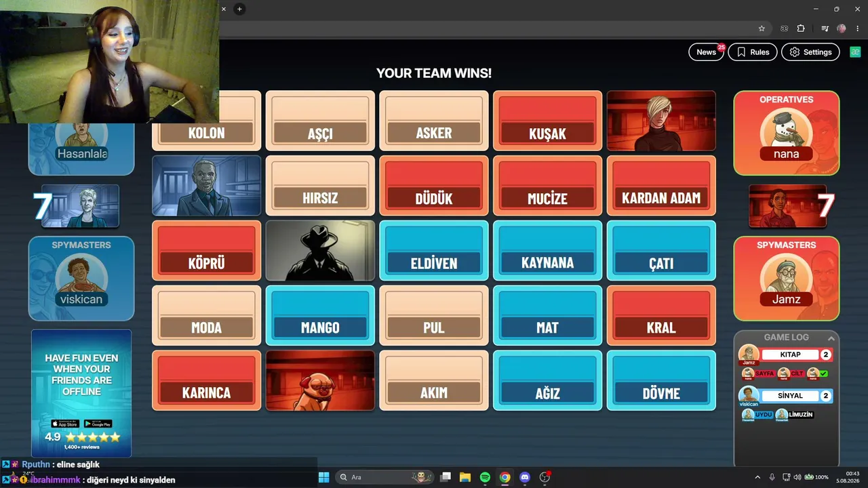Open the media control icon in Chrome toolbar
The image size is (868, 488).
pyautogui.click(x=825, y=28)
